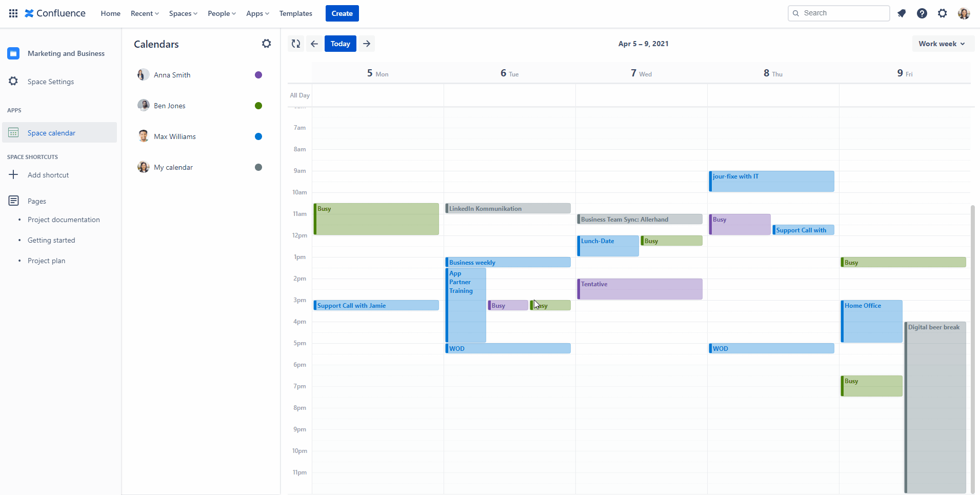980x495 pixels.
Task: Click the Create button
Action: pyautogui.click(x=342, y=13)
